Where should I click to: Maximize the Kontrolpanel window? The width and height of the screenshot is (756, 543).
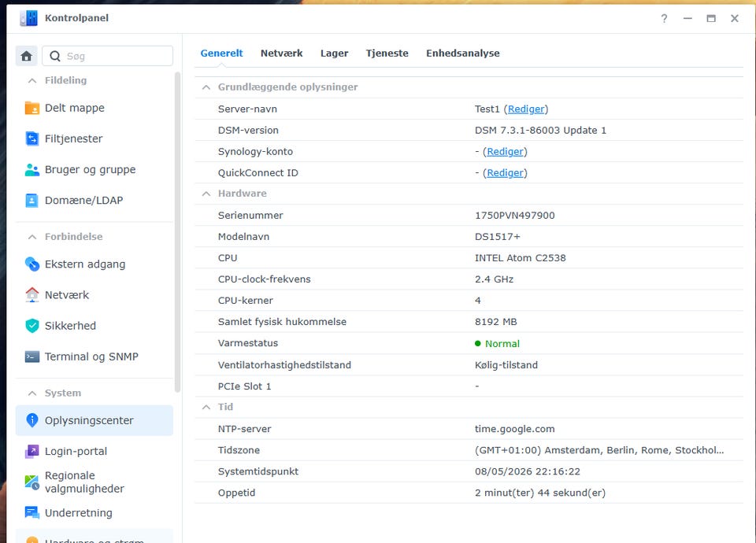(710, 18)
